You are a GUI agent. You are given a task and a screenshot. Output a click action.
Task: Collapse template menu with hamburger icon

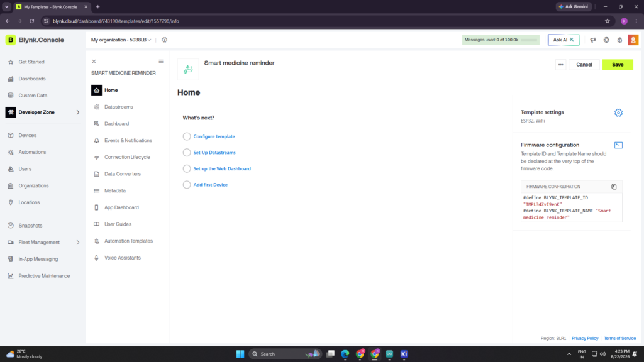pyautogui.click(x=161, y=62)
